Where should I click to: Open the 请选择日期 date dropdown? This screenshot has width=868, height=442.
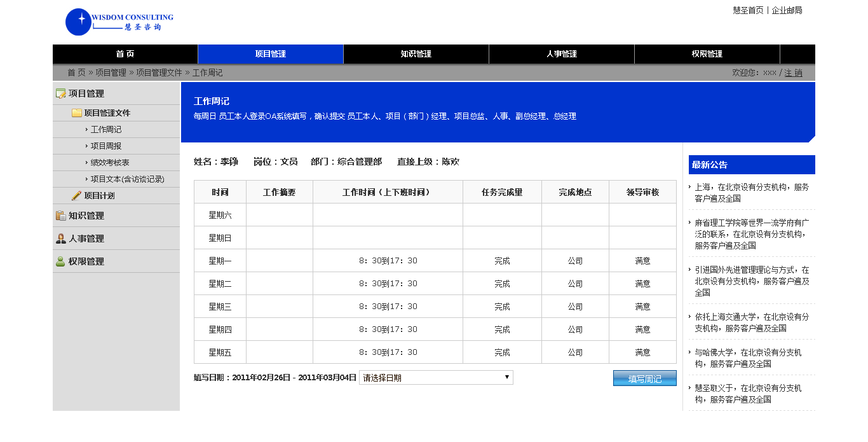coord(436,378)
